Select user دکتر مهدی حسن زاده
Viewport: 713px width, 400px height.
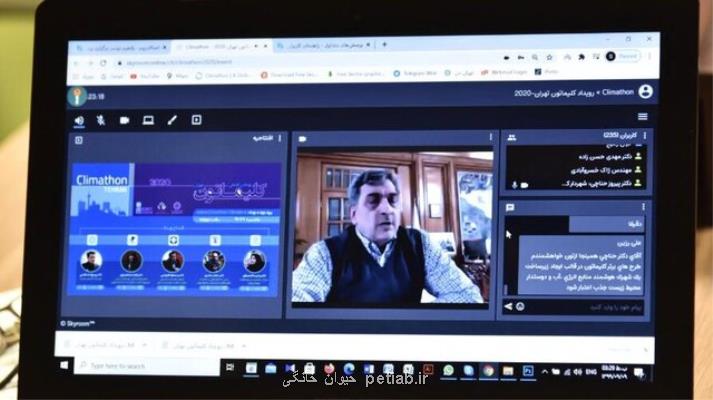click(x=610, y=157)
